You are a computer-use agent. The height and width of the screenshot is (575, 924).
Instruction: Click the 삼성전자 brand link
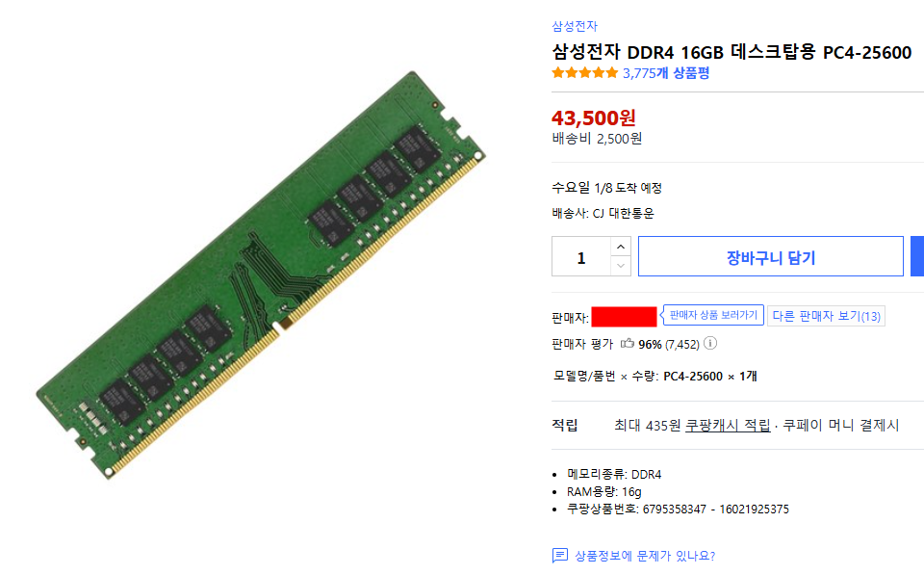click(575, 26)
